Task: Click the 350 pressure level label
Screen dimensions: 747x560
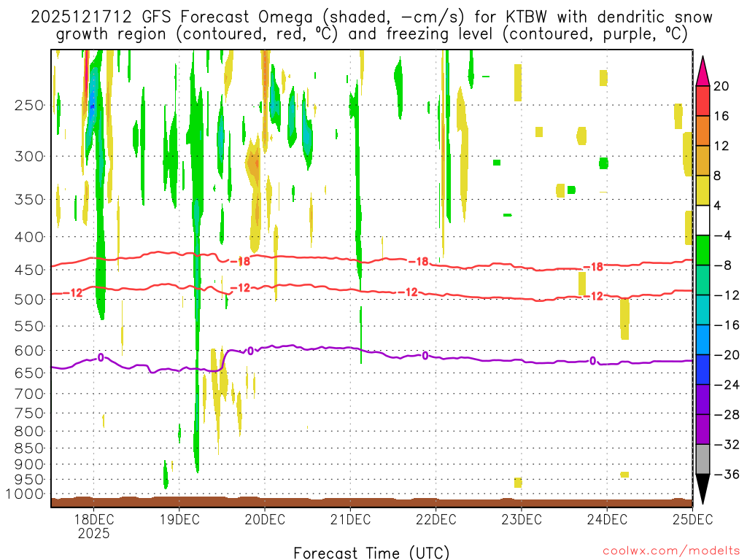Action: click(29, 200)
